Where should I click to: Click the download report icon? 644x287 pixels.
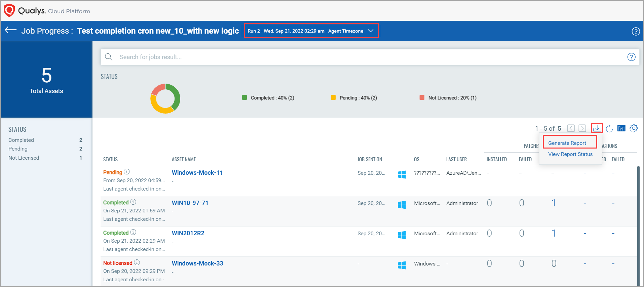pos(597,128)
